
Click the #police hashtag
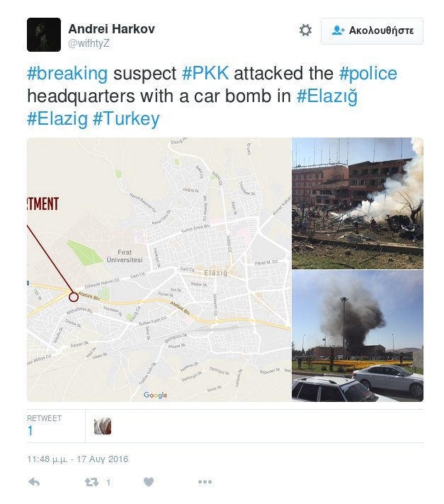[368, 74]
